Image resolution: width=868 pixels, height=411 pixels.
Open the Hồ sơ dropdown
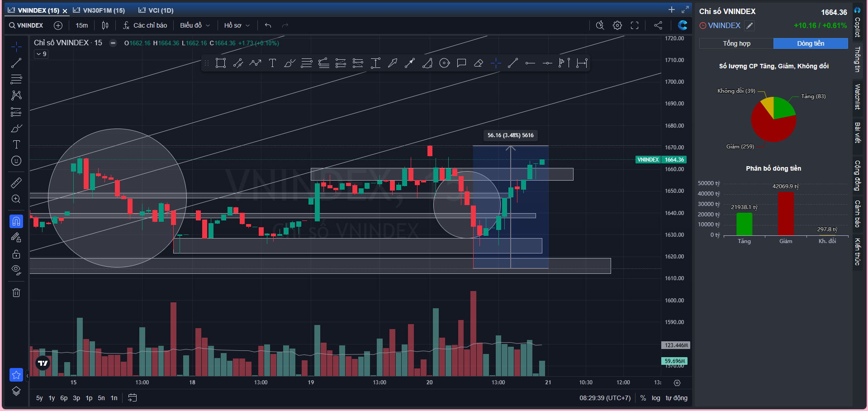237,25
